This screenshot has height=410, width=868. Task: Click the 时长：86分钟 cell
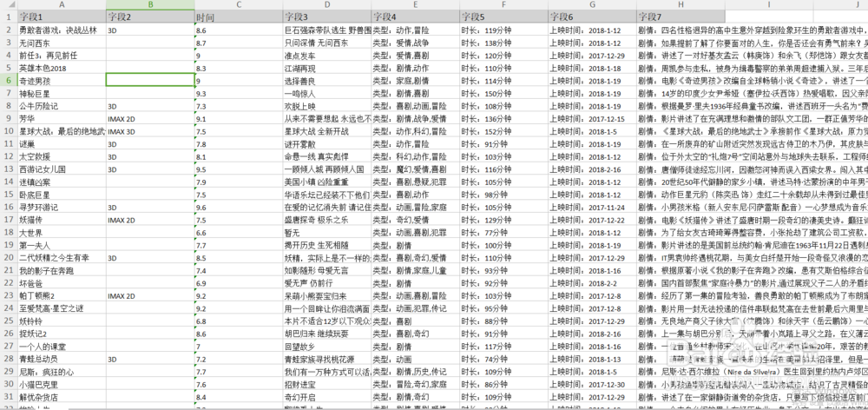coord(503,385)
